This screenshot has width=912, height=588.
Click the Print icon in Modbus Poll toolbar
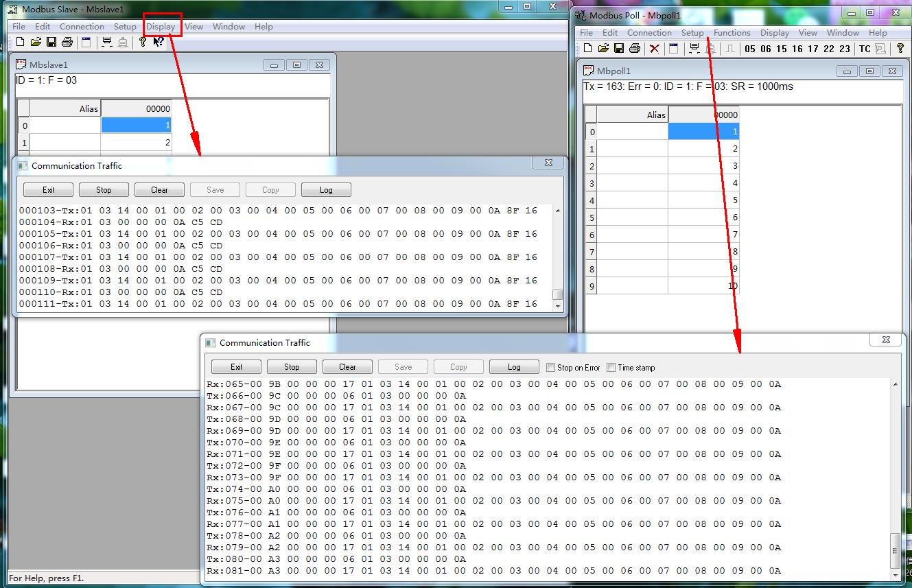635,49
